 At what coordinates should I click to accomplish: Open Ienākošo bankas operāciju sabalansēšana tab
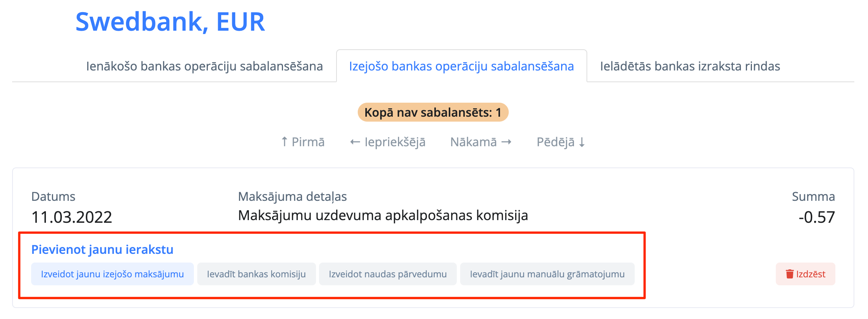204,66
